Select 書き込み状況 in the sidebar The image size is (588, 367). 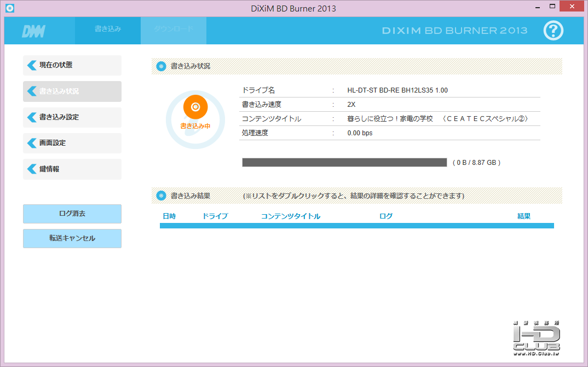pos(72,91)
